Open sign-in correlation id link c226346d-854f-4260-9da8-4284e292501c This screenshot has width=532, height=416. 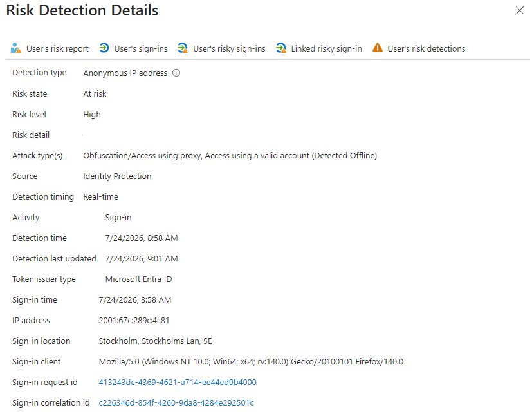tap(176, 403)
